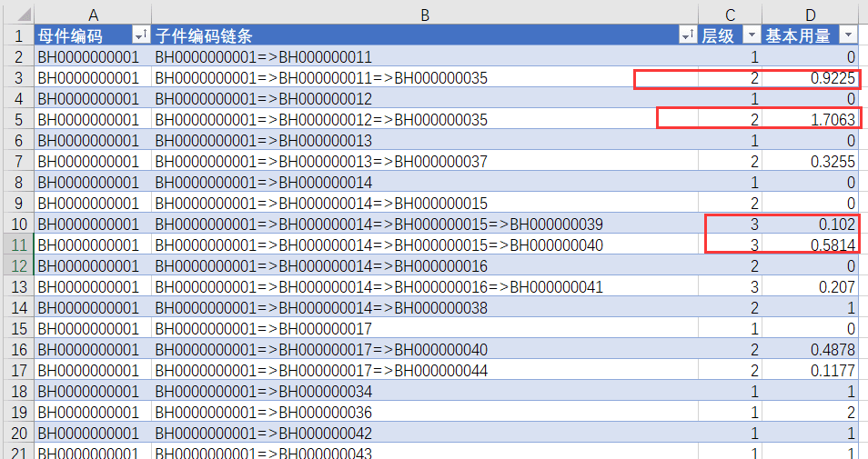This screenshot has height=459, width=868.
Task: Select 层级 value 3 in row 13
Action: coord(731,287)
